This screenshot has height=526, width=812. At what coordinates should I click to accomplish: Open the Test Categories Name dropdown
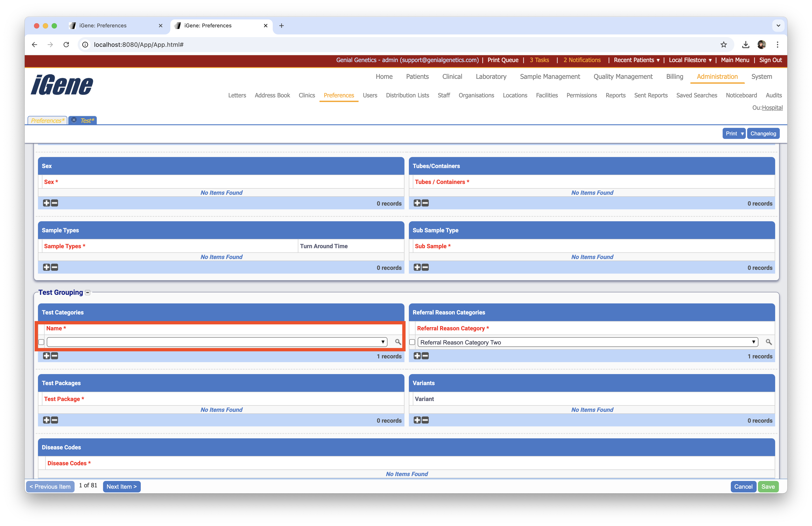tap(217, 342)
